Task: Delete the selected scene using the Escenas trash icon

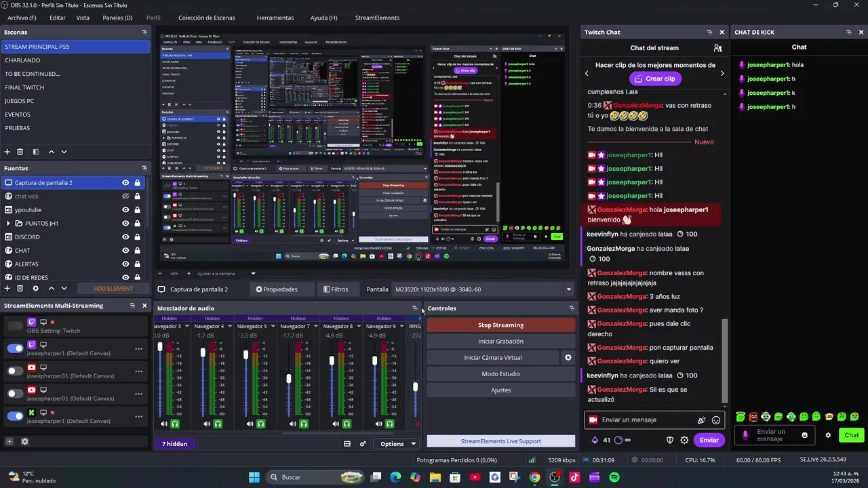Action: click(x=20, y=152)
